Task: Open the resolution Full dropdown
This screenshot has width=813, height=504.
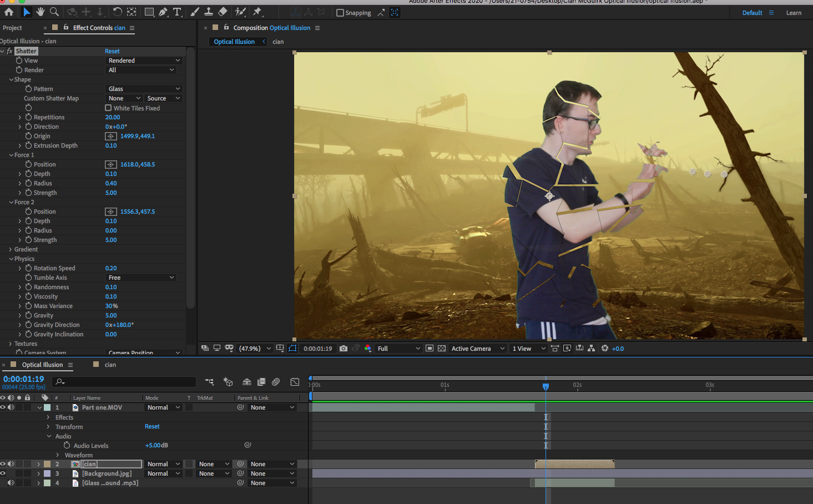Action: [x=399, y=349]
